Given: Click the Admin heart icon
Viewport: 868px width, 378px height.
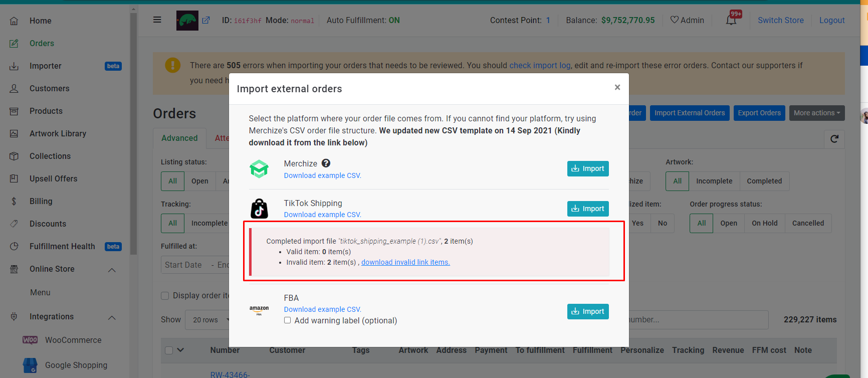Looking at the screenshot, I should [675, 20].
